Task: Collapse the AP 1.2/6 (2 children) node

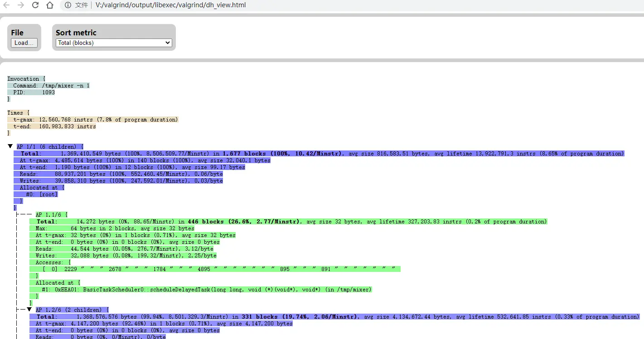Action: click(29, 310)
